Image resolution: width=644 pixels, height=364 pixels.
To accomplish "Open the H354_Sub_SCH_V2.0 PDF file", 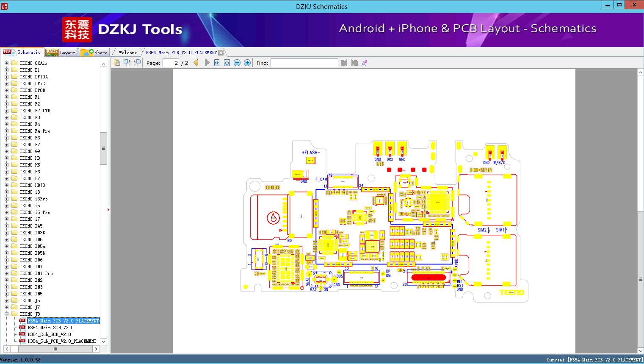I will (x=49, y=334).
